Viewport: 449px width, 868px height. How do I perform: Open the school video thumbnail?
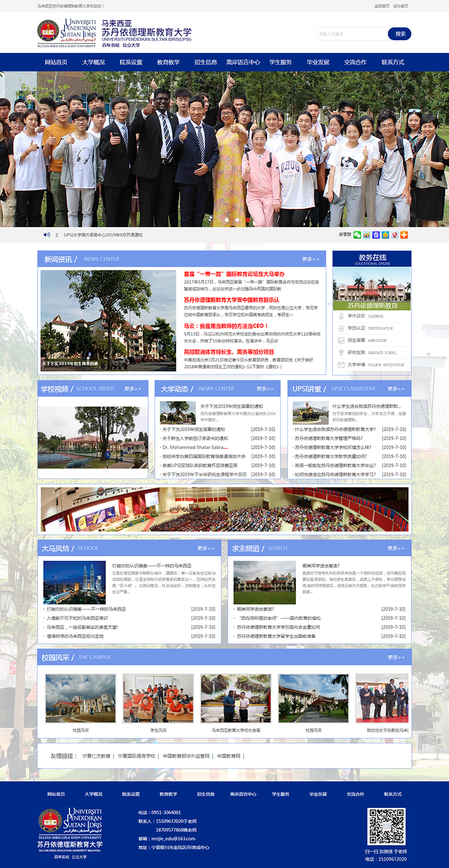93,437
